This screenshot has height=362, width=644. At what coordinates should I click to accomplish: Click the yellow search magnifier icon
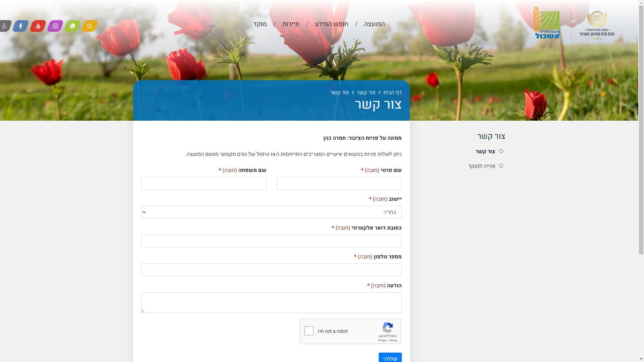90,26
